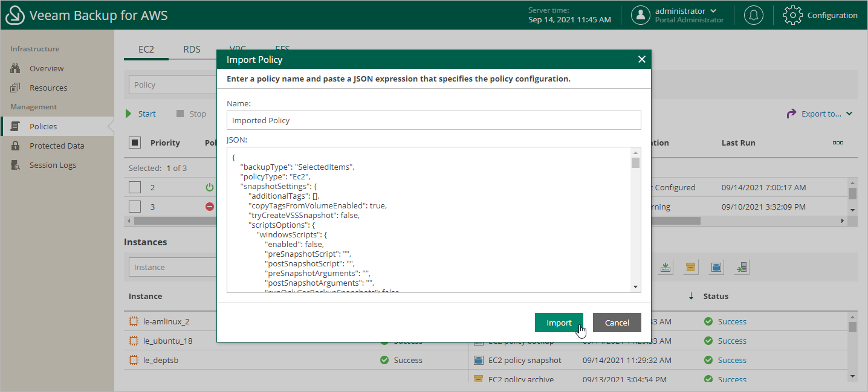Click the Name field containing Imported Policy
Image resolution: width=868 pixels, height=392 pixels.
433,120
